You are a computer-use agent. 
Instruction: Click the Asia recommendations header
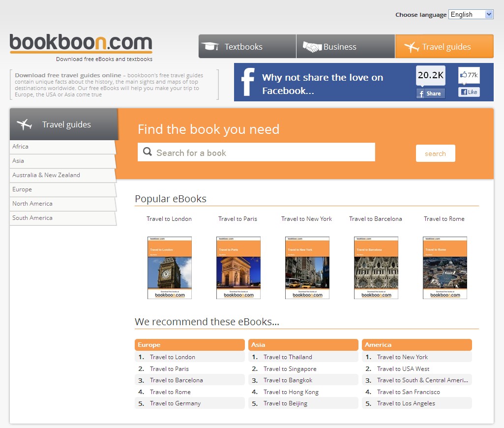[x=303, y=345]
